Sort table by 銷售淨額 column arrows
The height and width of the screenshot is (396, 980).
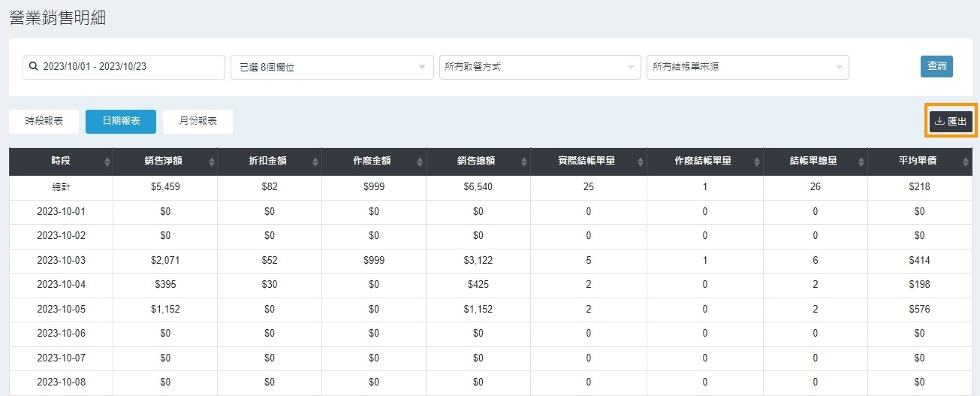211,162
